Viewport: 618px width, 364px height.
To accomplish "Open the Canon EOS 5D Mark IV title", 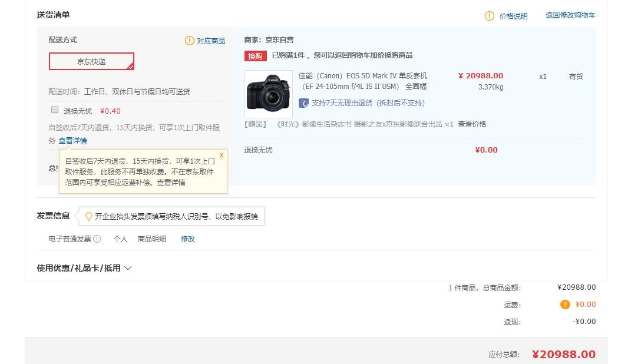I will 362,81.
